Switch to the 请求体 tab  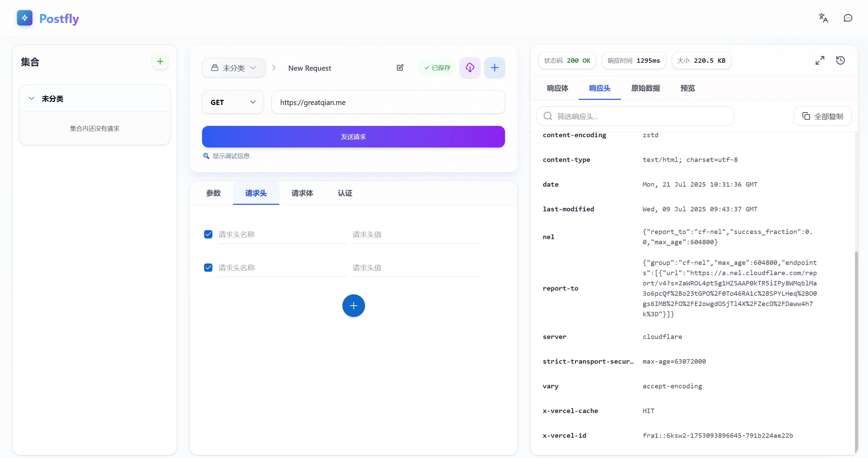coord(302,193)
